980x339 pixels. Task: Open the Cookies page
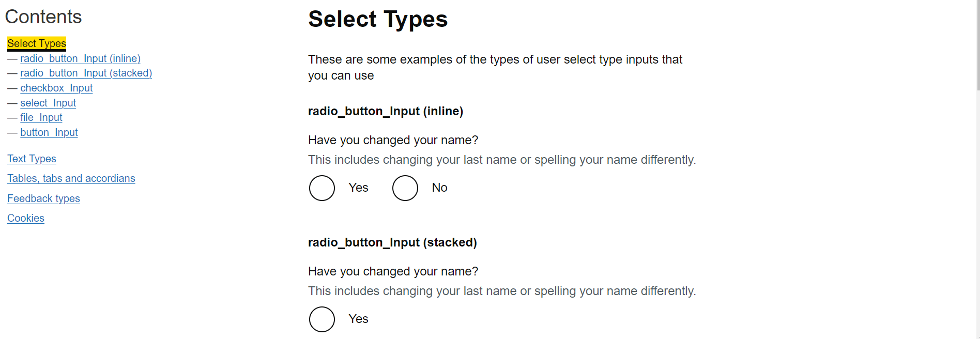26,218
